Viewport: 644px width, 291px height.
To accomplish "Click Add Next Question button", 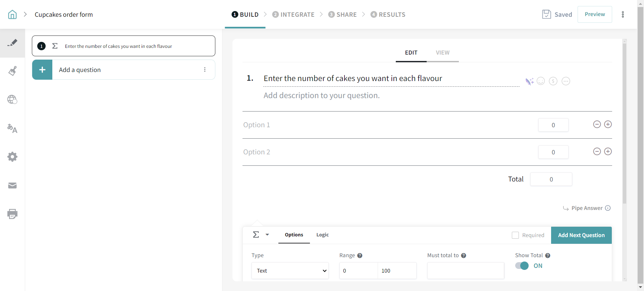I will click(x=581, y=235).
